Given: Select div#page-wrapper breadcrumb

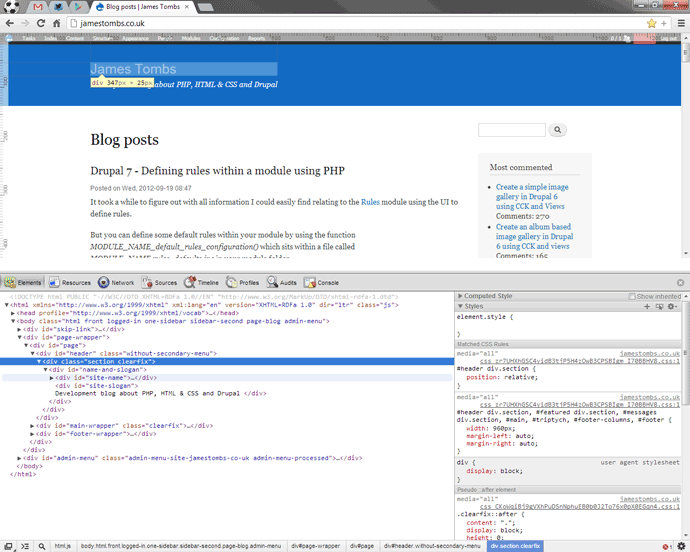Looking at the screenshot, I should pos(316,546).
